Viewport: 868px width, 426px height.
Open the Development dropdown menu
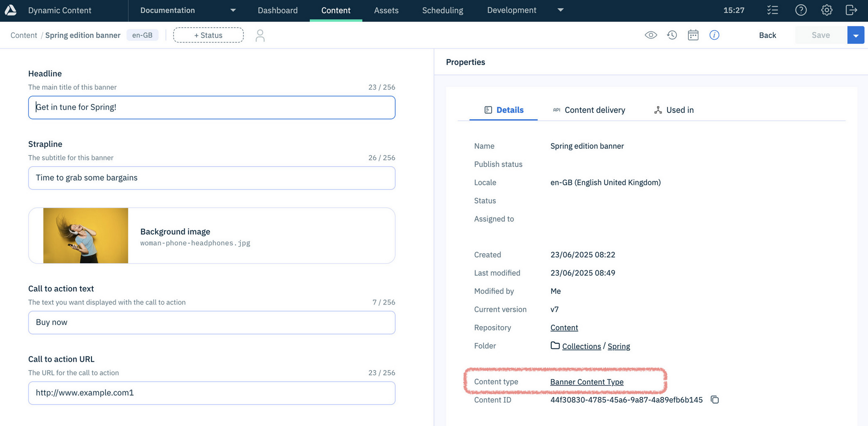tap(560, 10)
